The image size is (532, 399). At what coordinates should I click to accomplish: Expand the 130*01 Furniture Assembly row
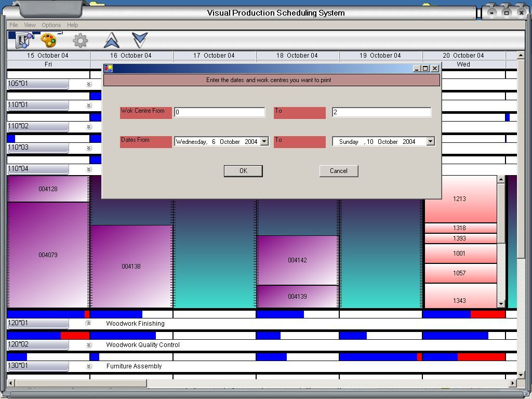(88, 366)
